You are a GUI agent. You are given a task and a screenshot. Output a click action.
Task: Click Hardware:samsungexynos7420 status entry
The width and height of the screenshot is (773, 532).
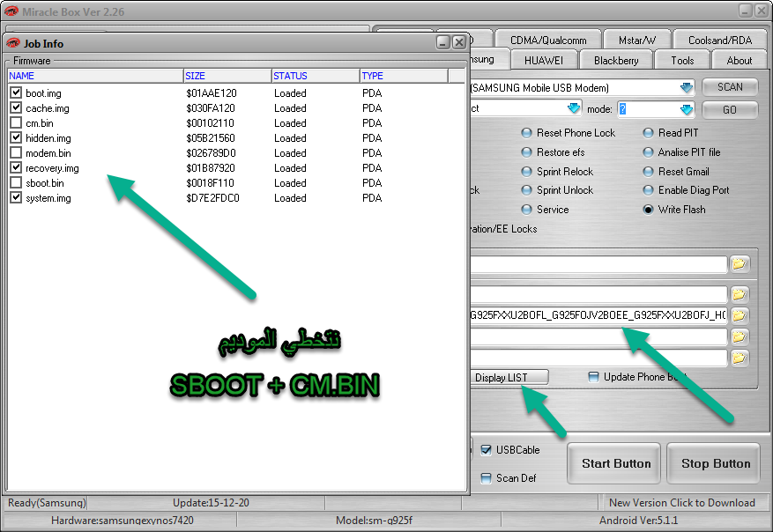123,521
